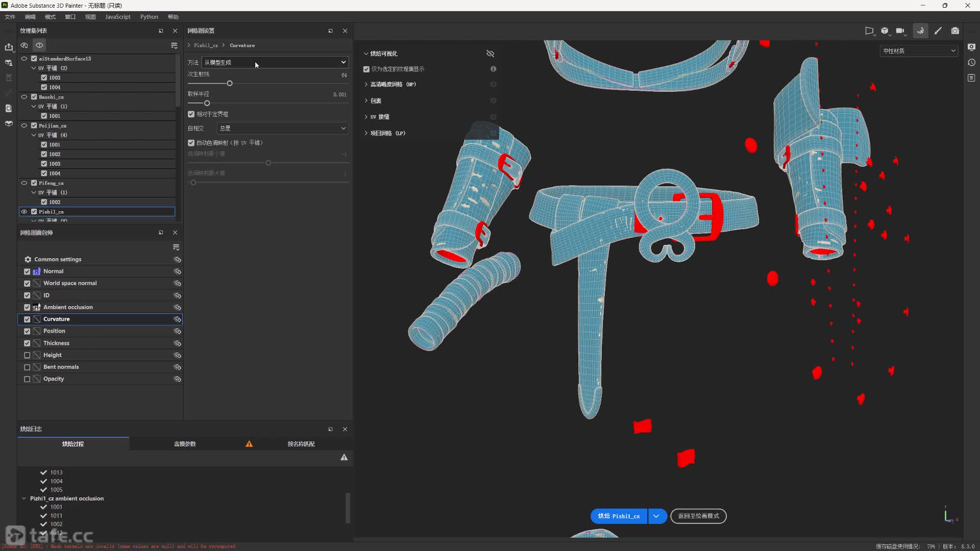Switch to 高模参数 tab in bake log

click(x=185, y=444)
